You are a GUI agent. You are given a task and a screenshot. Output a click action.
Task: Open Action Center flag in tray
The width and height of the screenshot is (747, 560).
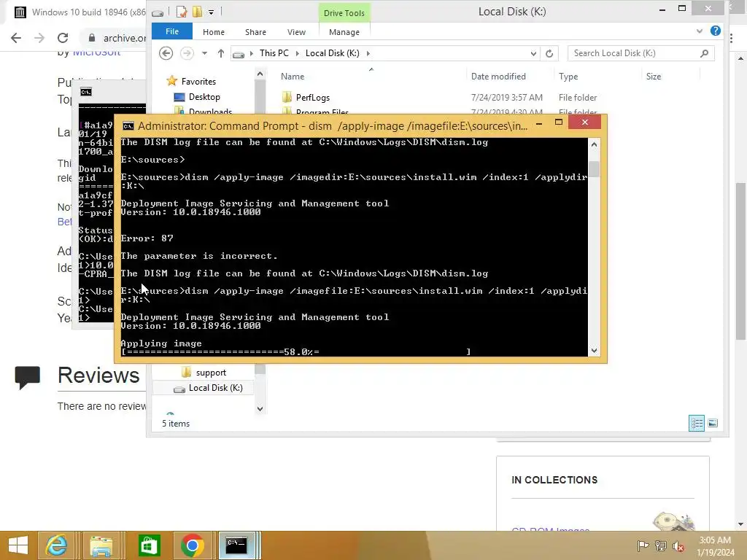(x=643, y=546)
